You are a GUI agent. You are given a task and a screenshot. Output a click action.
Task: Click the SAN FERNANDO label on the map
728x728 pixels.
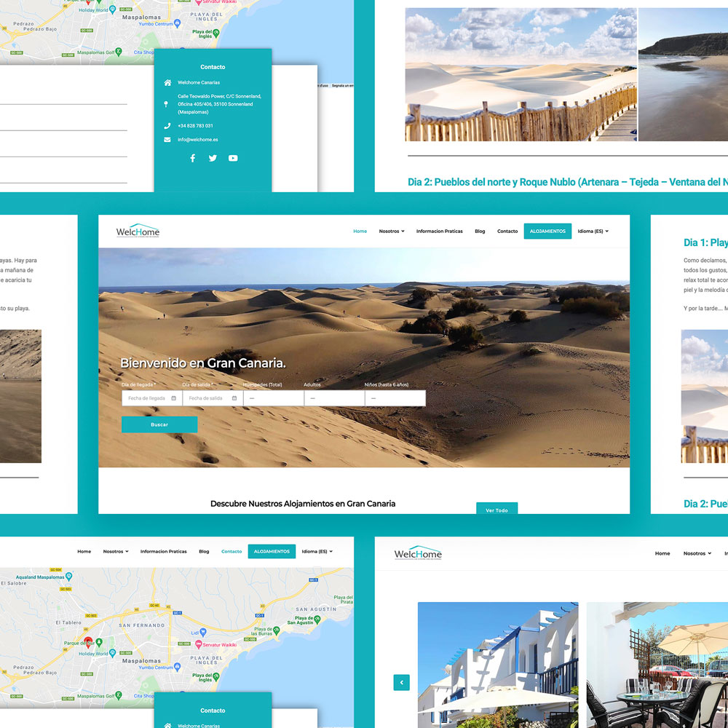[142, 625]
